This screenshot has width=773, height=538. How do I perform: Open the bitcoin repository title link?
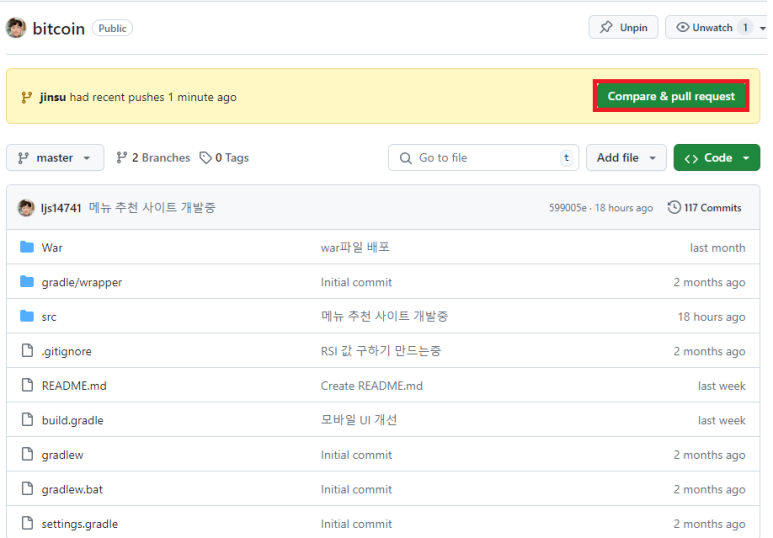59,29
